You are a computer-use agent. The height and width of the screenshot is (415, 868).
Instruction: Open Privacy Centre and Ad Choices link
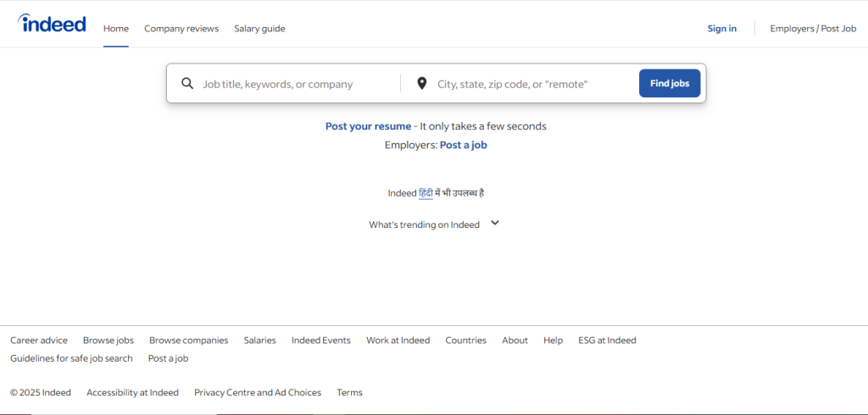[x=258, y=392]
